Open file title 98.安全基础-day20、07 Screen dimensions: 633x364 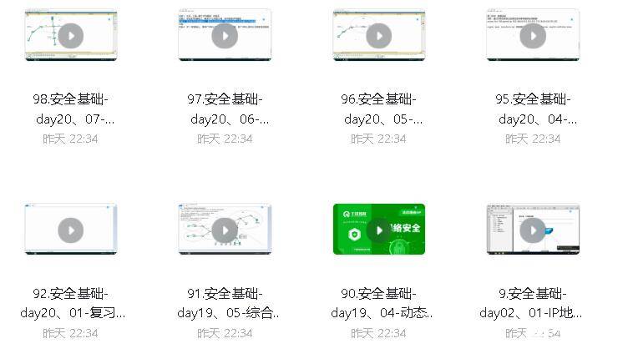coord(71,109)
